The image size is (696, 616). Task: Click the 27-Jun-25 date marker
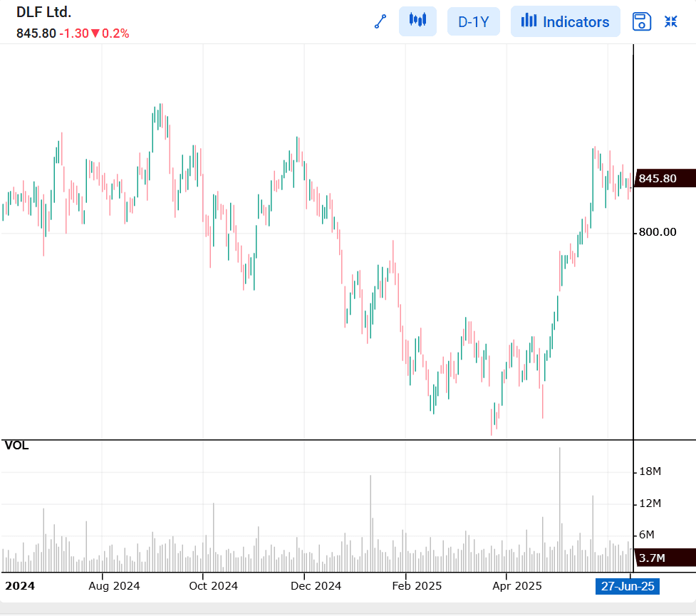(627, 586)
